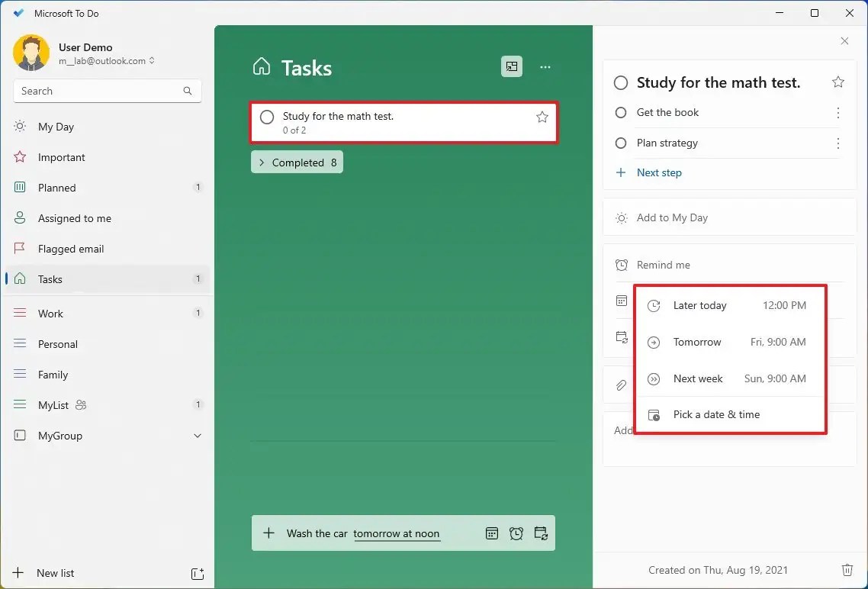Open more options for Plan strategy step
The width and height of the screenshot is (868, 589).
(837, 143)
